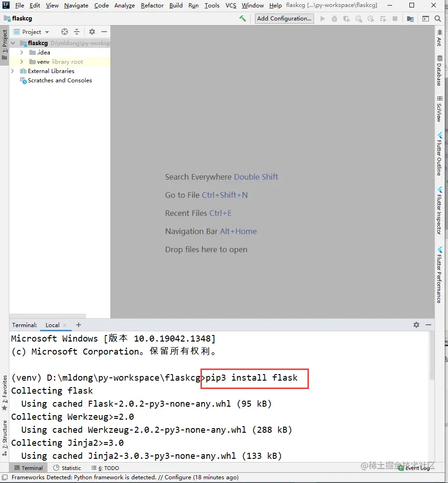The width and height of the screenshot is (448, 483).
Task: Select file in Project view with crosshair icon
Action: point(64,32)
